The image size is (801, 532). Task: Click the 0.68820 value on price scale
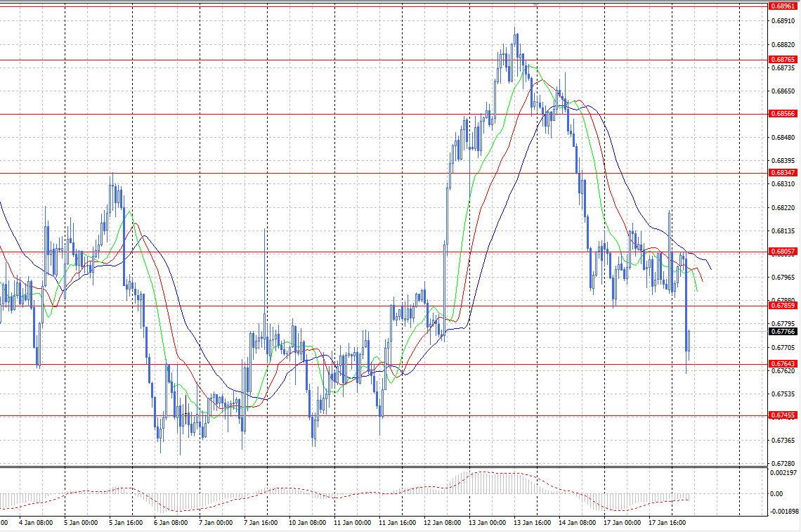click(x=783, y=45)
